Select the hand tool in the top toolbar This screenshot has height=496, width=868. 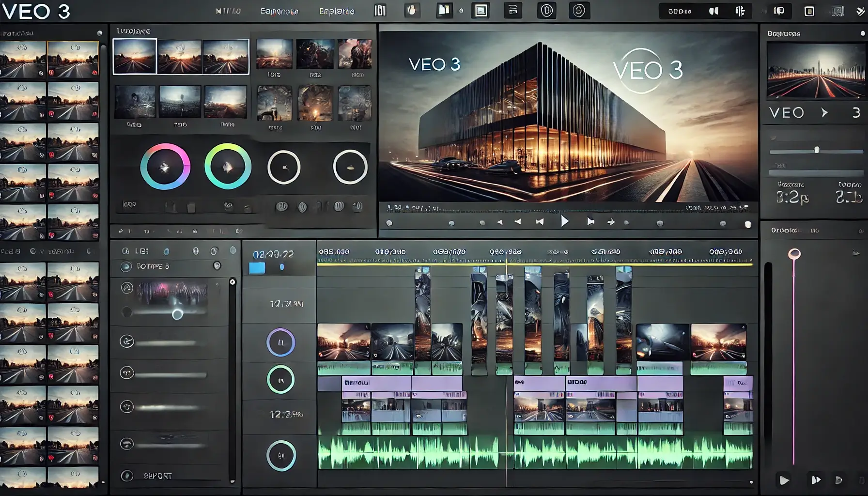click(x=411, y=11)
